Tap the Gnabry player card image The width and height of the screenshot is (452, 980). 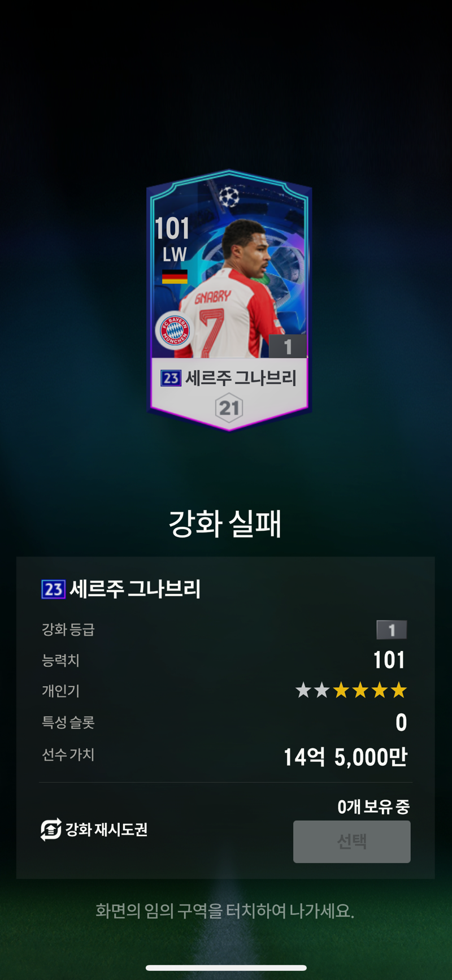tap(229, 301)
